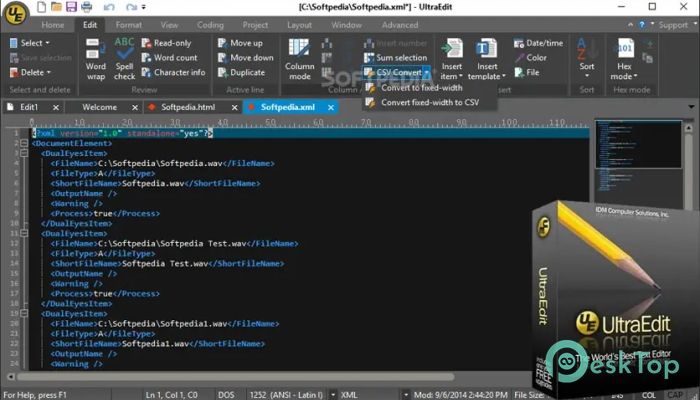
Task: Insert Date/time
Action: (x=538, y=43)
